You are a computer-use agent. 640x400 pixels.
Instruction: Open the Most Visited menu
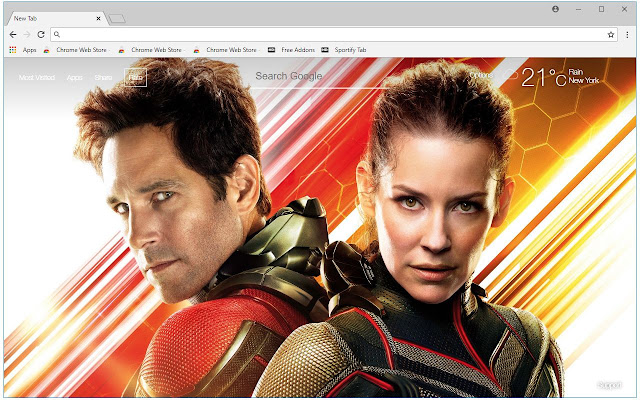[37, 78]
